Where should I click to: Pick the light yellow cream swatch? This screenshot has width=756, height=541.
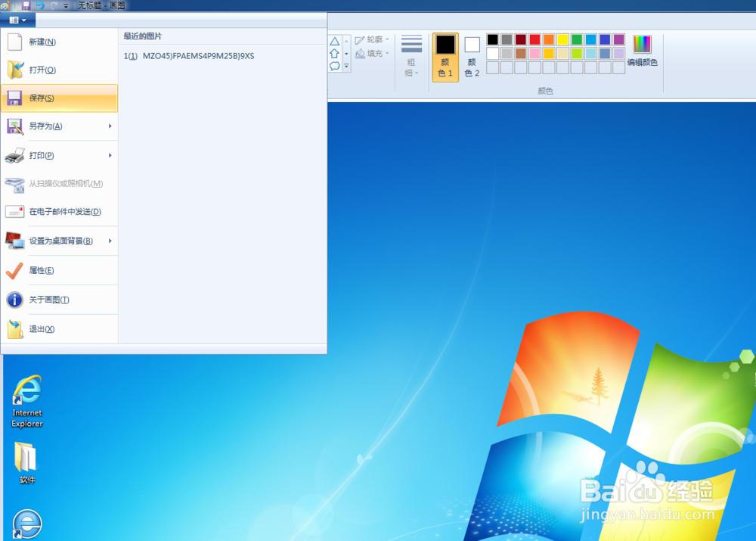pyautogui.click(x=562, y=54)
